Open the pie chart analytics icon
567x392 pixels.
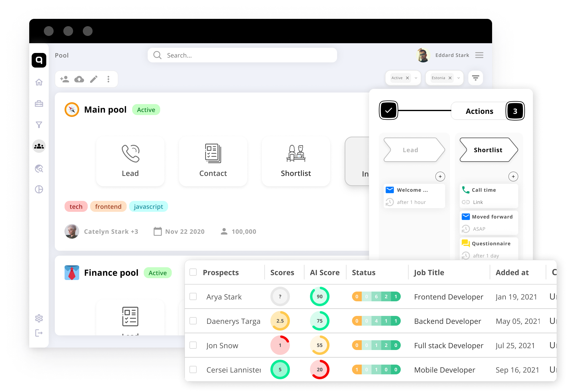coord(39,189)
